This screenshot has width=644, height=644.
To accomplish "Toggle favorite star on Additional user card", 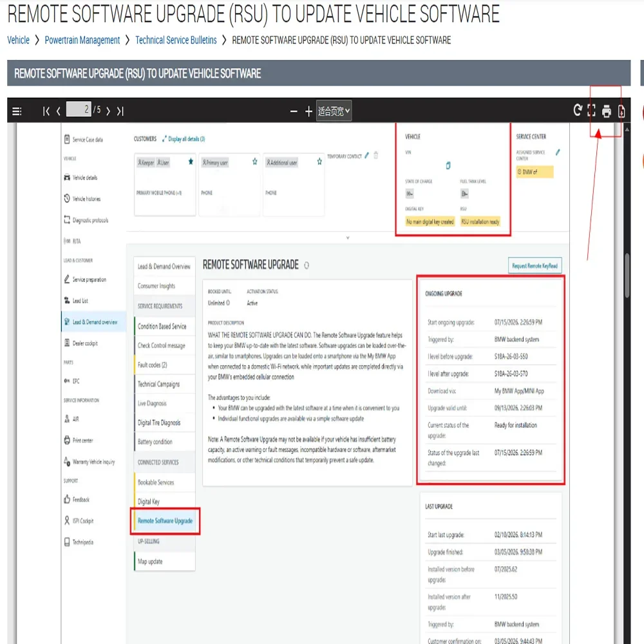I will point(319,162).
